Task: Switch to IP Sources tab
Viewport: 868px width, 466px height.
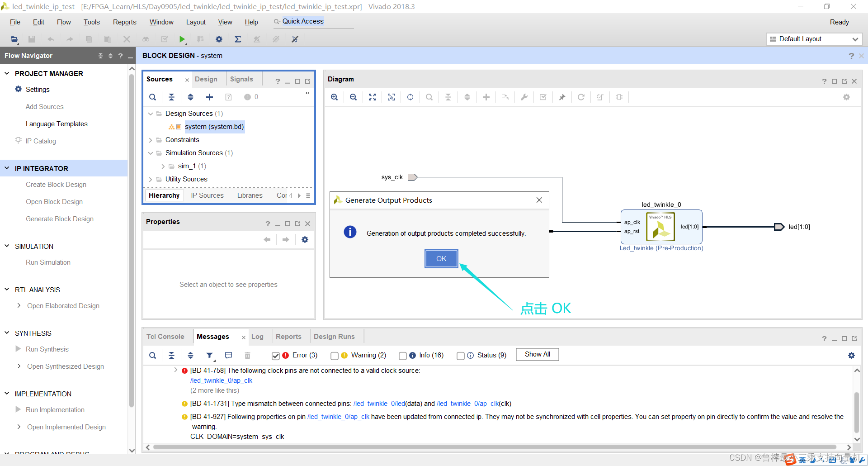Action: pos(207,195)
